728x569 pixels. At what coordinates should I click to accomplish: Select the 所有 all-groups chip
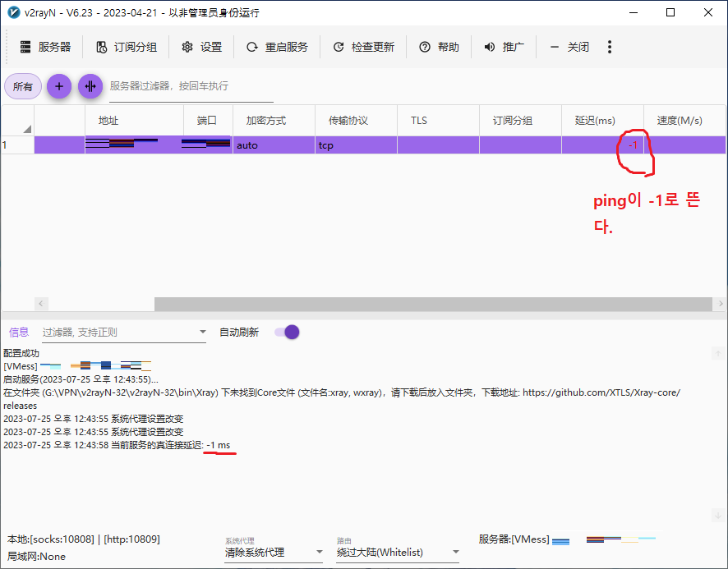[x=23, y=86]
